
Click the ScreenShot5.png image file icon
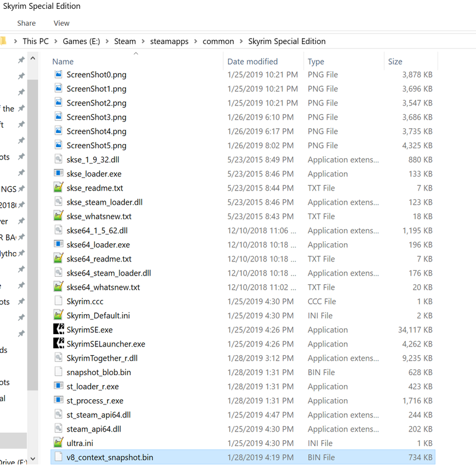point(58,145)
